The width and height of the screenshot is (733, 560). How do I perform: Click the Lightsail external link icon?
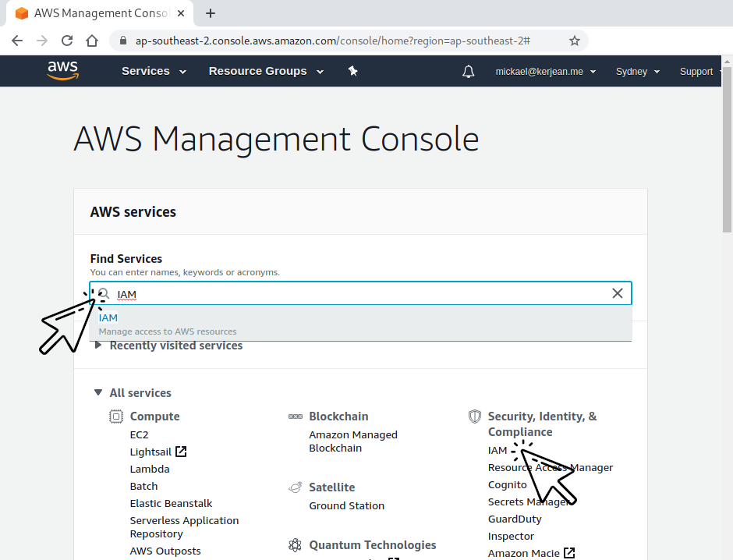[181, 452]
